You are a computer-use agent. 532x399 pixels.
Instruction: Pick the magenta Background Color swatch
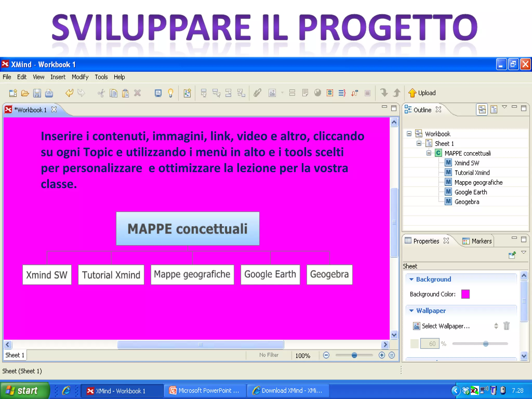pyautogui.click(x=465, y=294)
